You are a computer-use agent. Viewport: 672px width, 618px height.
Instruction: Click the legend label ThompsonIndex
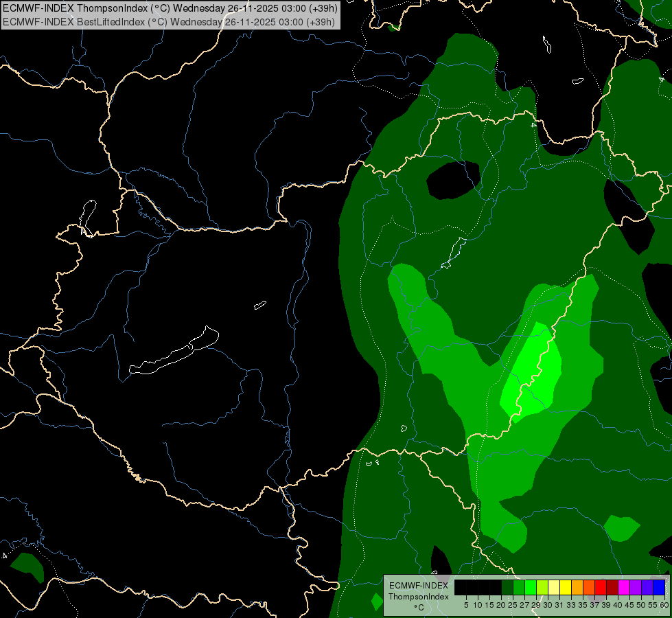(419, 597)
